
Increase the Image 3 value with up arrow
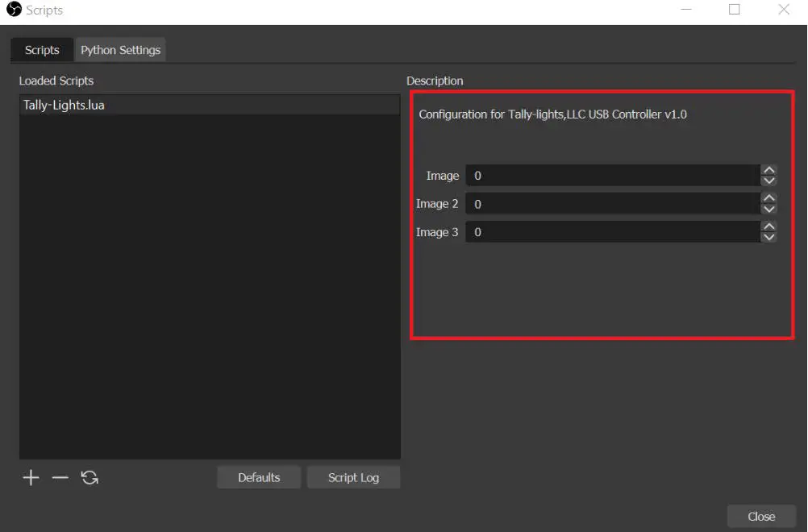tap(768, 227)
